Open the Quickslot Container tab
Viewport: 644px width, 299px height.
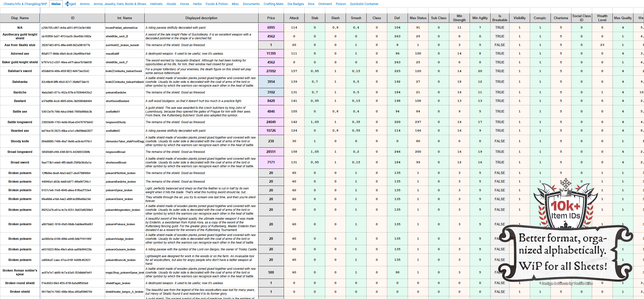tap(364, 4)
